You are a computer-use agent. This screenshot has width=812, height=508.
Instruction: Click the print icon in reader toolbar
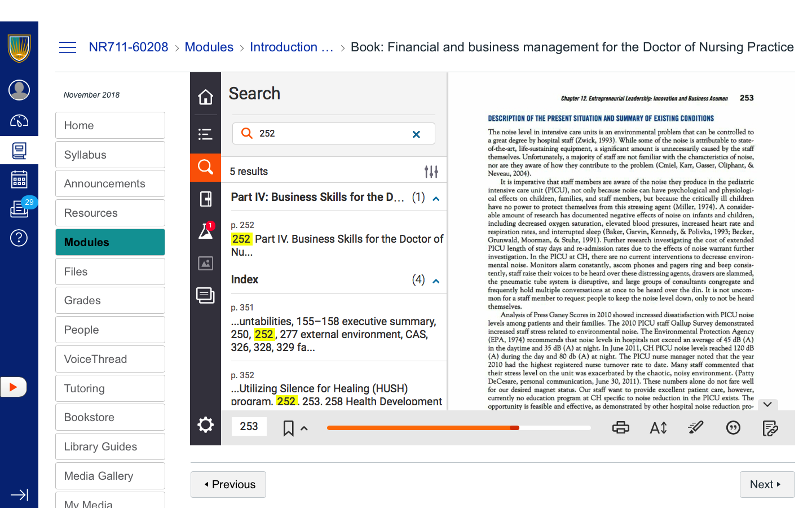click(x=620, y=428)
